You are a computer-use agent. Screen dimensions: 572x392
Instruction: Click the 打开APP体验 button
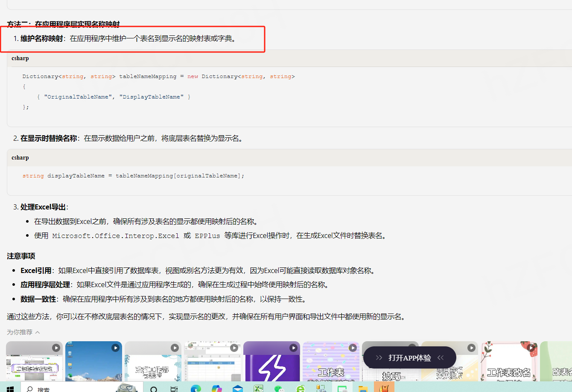point(409,358)
